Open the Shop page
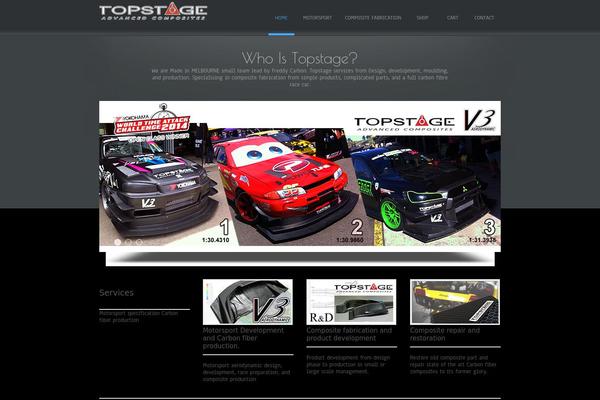The height and width of the screenshot is (400, 600). (422, 18)
